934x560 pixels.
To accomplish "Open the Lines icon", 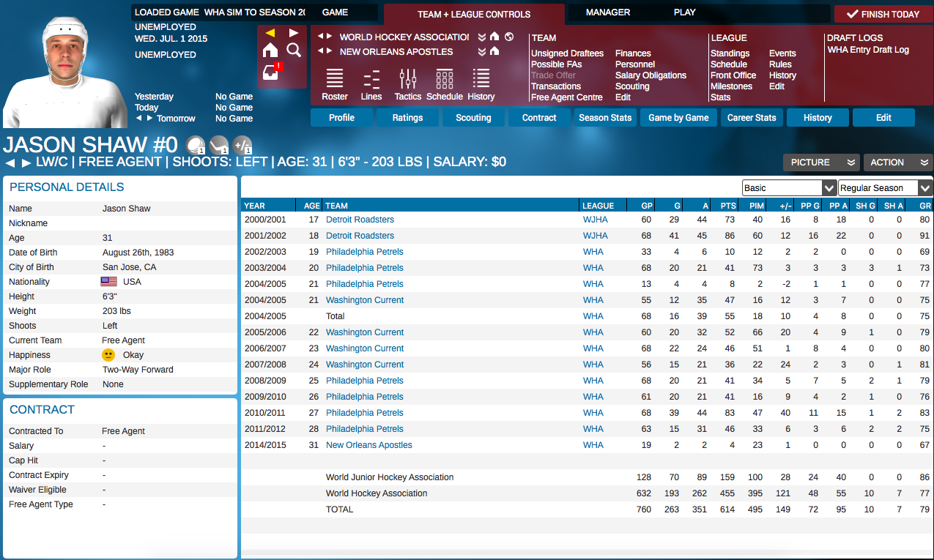I will pyautogui.click(x=371, y=84).
